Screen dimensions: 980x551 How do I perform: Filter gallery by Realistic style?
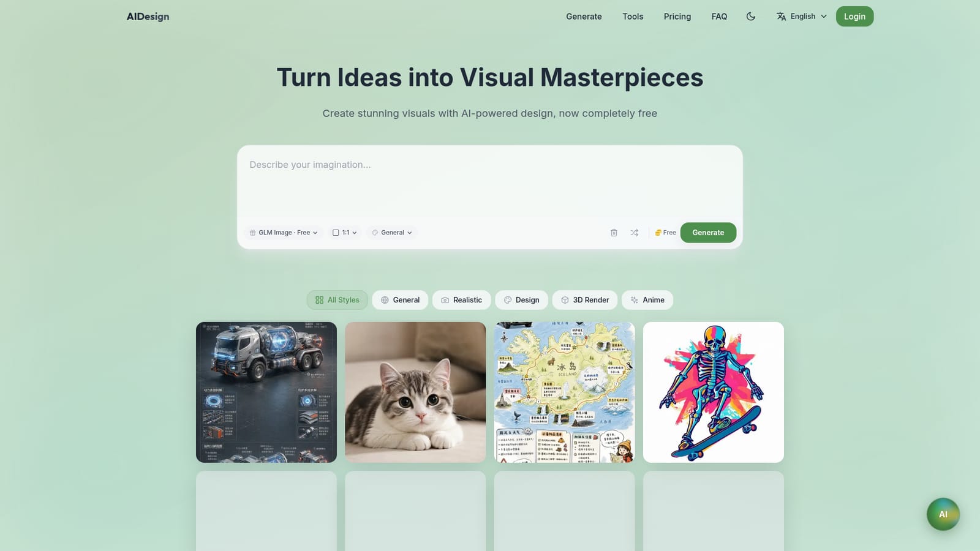point(462,300)
